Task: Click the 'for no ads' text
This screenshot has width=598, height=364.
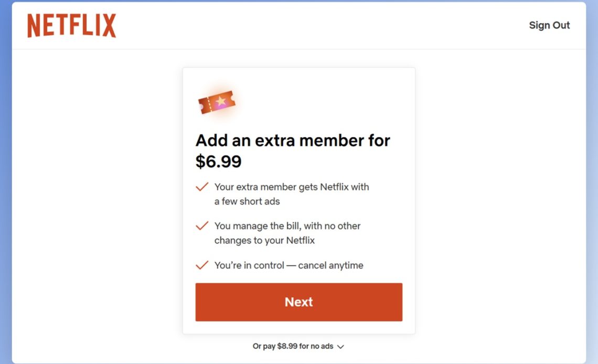Action: tap(316, 346)
